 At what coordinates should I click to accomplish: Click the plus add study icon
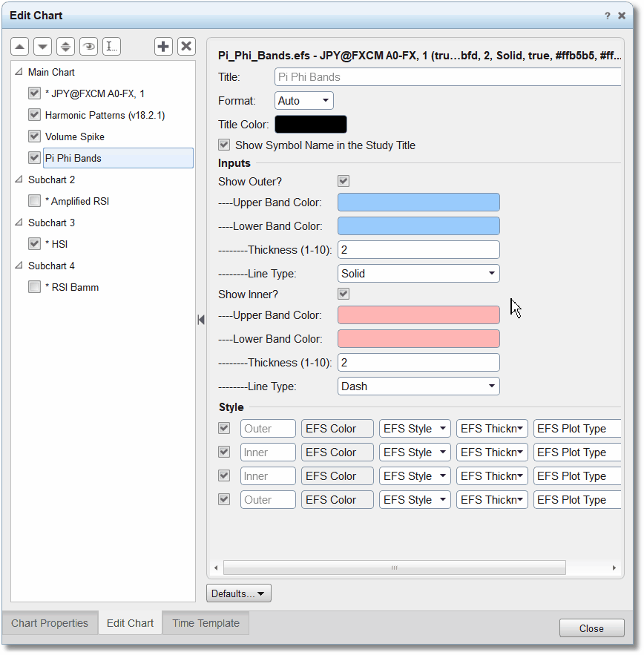tap(163, 47)
